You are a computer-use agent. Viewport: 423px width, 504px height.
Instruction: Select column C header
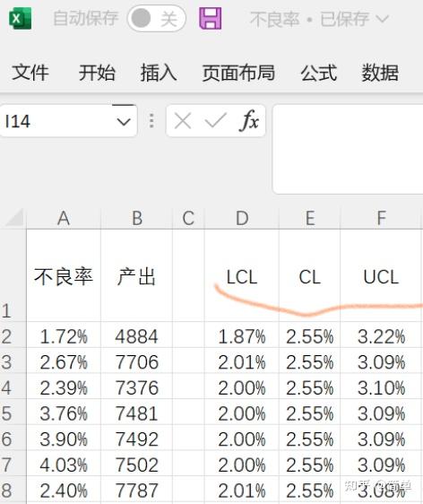tap(188, 218)
